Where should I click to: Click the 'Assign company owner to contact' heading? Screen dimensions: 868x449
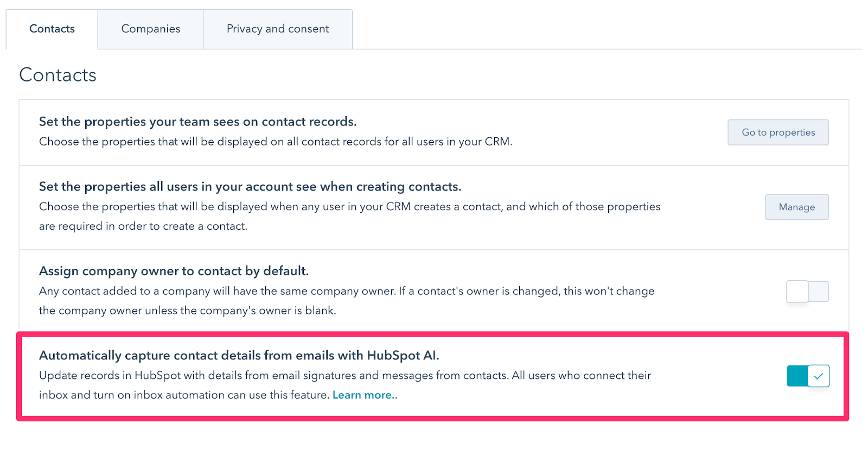pos(174,271)
